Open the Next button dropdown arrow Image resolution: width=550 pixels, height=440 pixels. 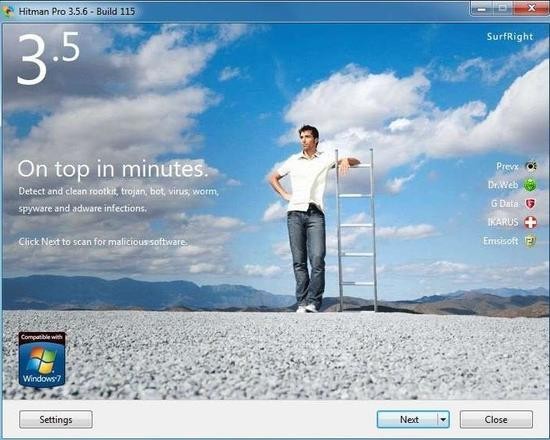[x=443, y=419]
